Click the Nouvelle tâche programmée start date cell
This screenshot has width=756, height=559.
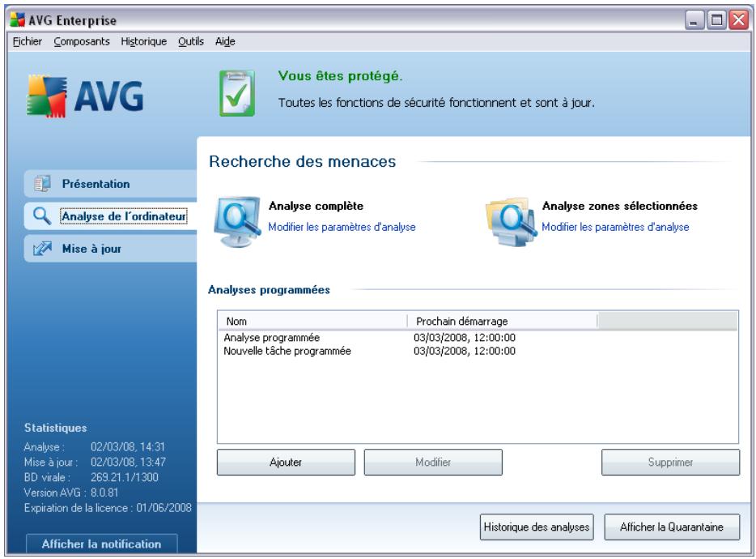(465, 351)
